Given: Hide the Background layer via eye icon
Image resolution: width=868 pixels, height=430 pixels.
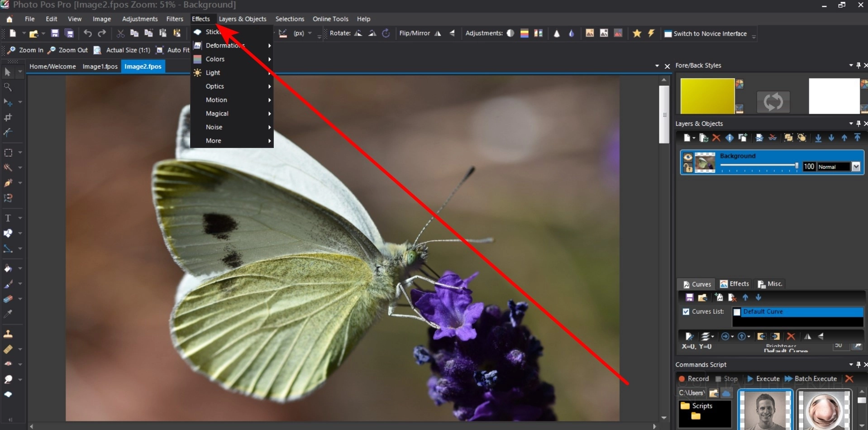Looking at the screenshot, I should coord(688,157).
